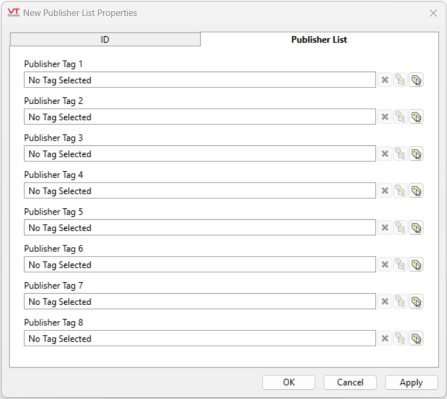Viewport: 447px width, 399px height.
Task: Click the Publisher Tag 4 field
Action: [200, 191]
